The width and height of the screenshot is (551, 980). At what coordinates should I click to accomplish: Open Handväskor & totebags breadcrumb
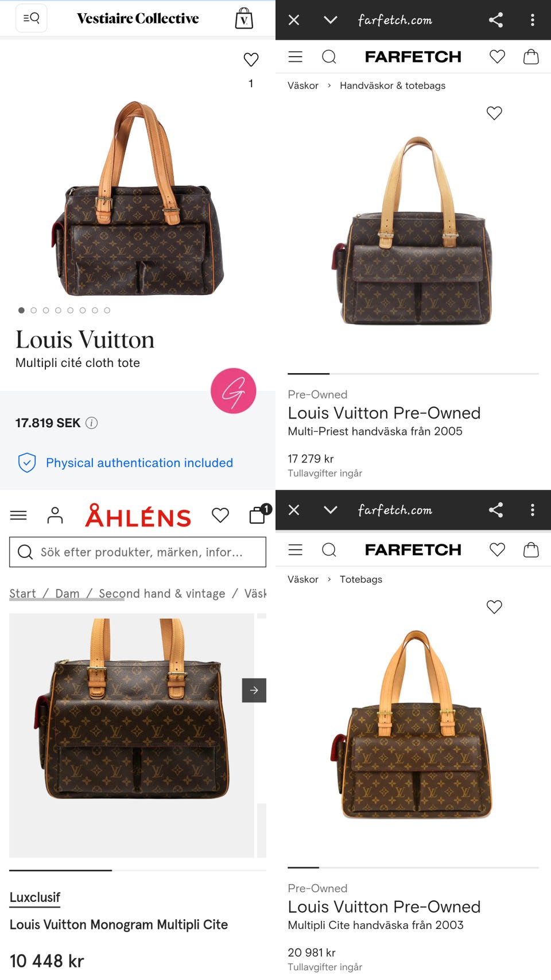click(393, 86)
